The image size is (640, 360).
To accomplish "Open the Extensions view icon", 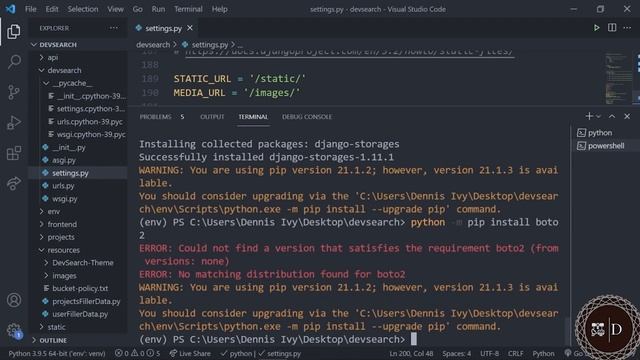I will coord(13,153).
